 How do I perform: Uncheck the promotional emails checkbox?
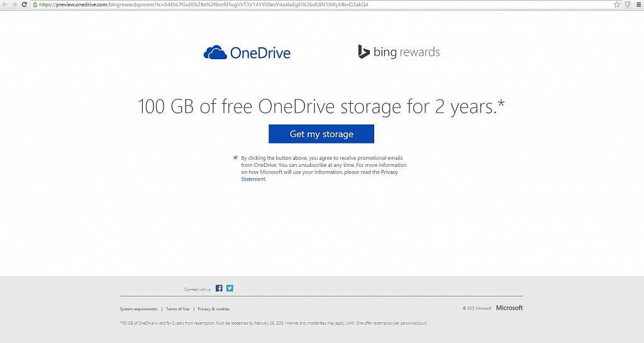[235, 157]
